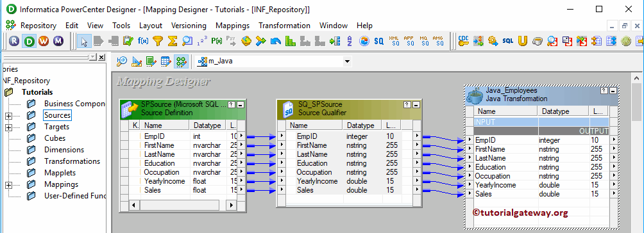
Task: Select the Stored Procedure P(x) icon
Action: (217, 41)
